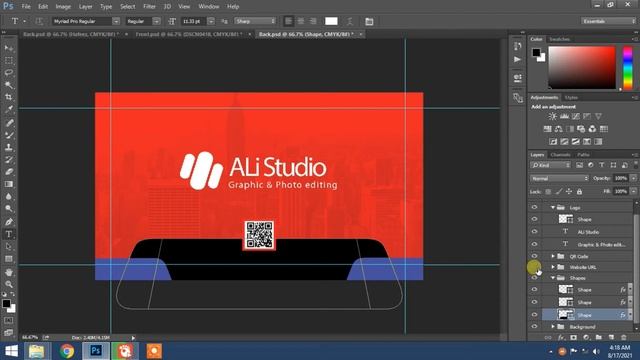Open the Window menu

click(x=209, y=7)
